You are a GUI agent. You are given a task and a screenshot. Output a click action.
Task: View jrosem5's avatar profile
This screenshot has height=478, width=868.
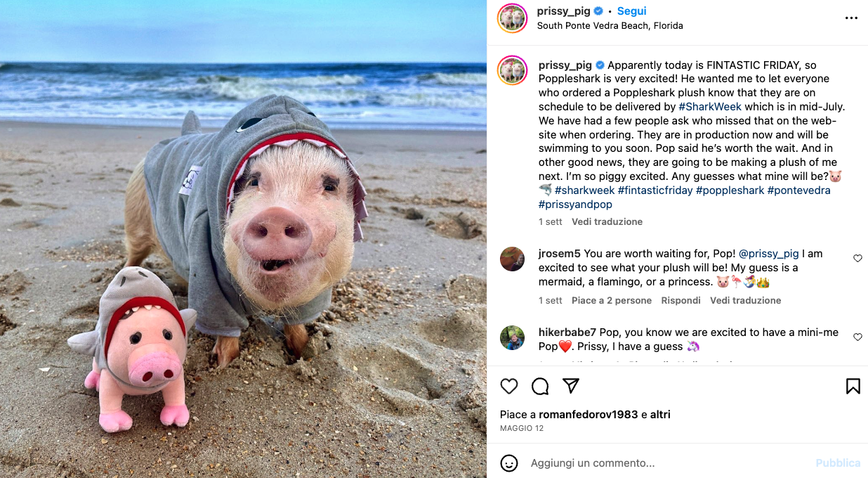click(512, 259)
